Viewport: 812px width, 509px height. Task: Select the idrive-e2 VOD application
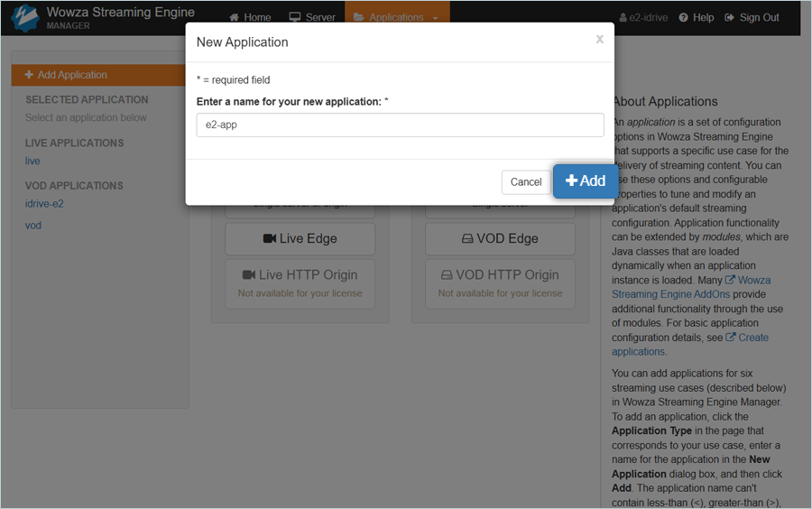point(44,204)
